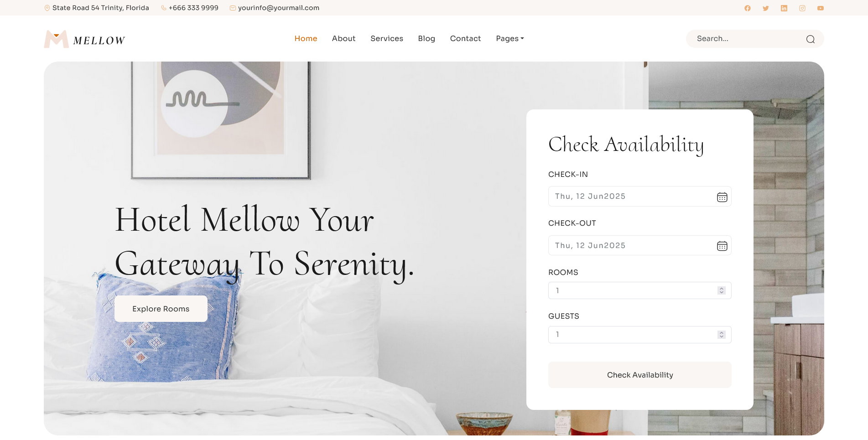Screen dimensions: 868x440
Task: Adjust the Guests number stepper
Action: (x=721, y=335)
